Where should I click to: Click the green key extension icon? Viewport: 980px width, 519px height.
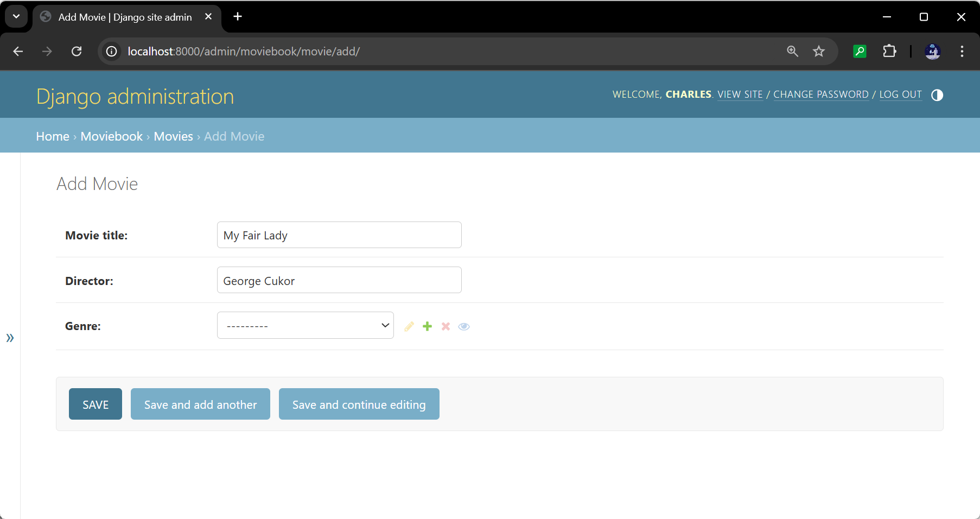(860, 51)
